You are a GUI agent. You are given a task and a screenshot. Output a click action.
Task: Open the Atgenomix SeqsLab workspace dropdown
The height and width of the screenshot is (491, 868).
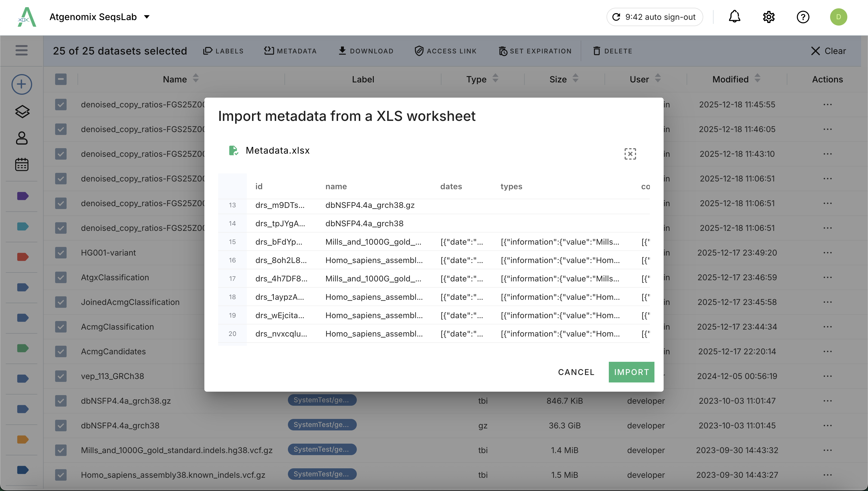(x=147, y=17)
